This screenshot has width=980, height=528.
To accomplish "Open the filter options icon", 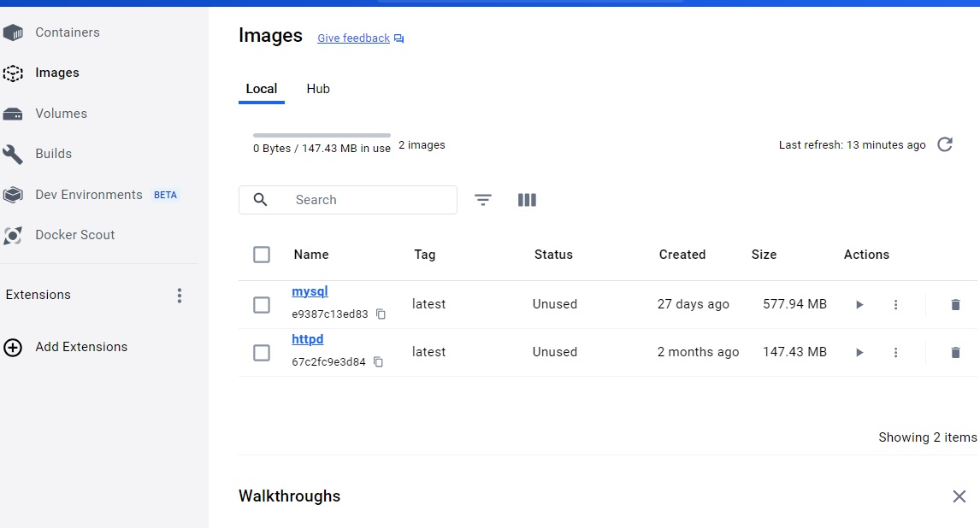I will tap(483, 200).
